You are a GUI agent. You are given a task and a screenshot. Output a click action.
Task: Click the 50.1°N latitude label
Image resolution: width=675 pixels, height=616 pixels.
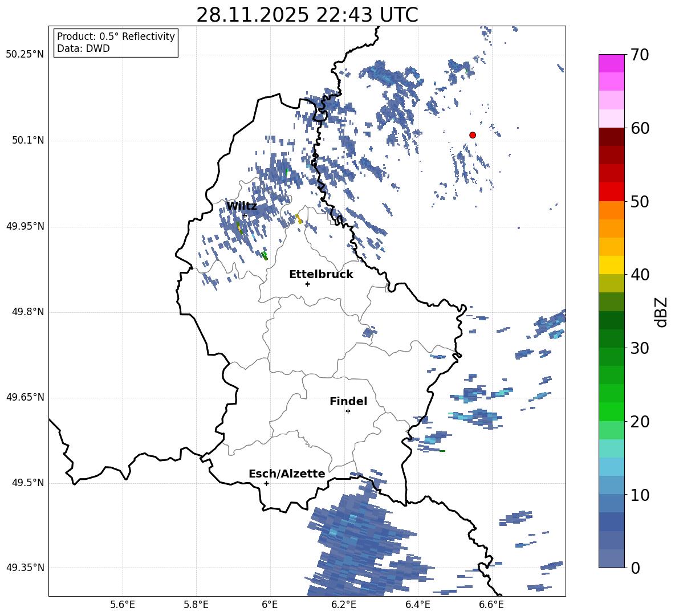pyautogui.click(x=28, y=141)
